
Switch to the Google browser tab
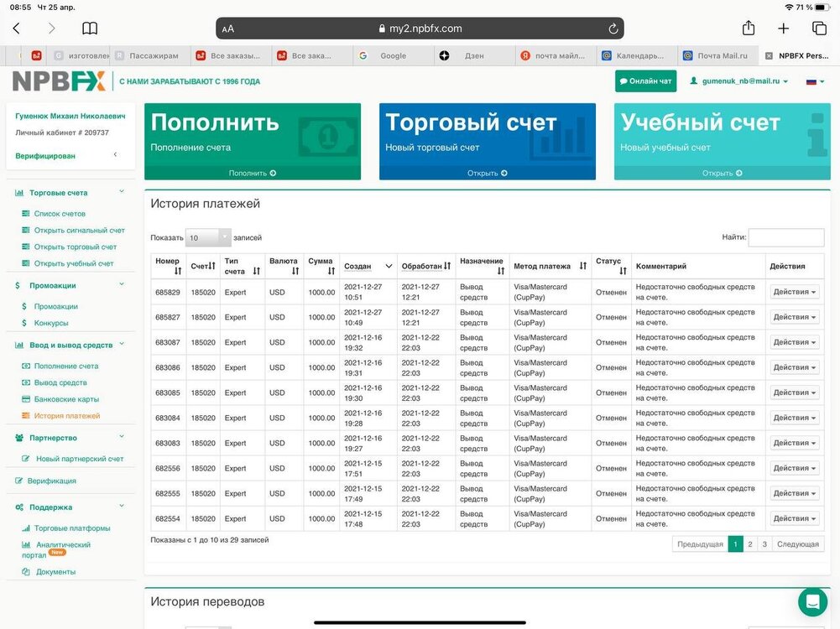[x=394, y=55]
